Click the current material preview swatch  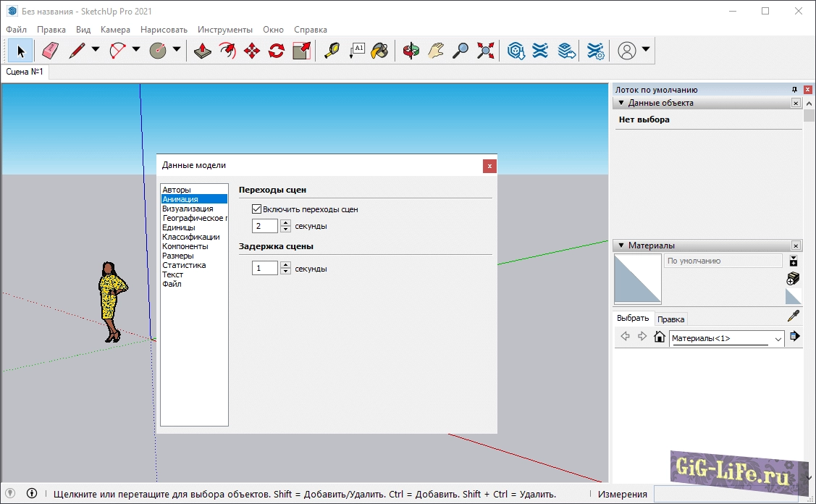point(637,278)
